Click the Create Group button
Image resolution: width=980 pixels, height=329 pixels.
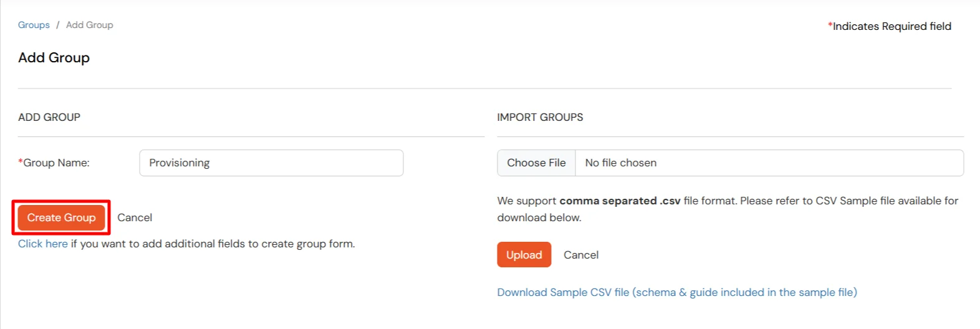61,217
